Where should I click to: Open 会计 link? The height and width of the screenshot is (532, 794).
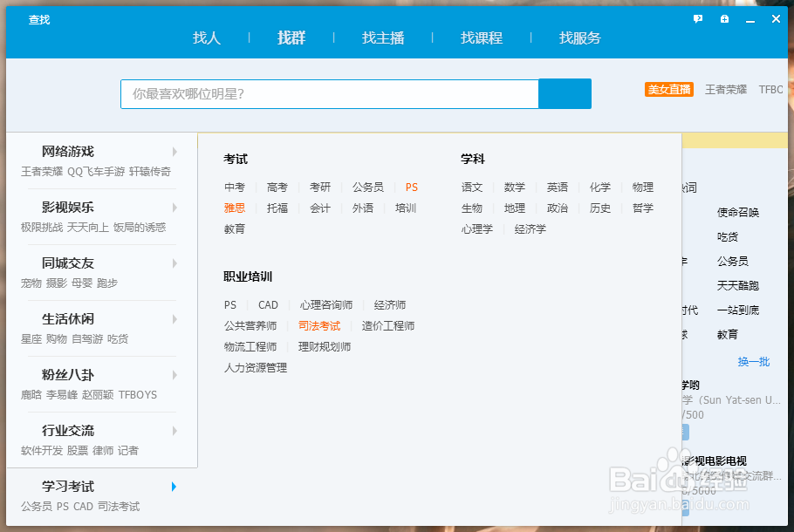[320, 208]
